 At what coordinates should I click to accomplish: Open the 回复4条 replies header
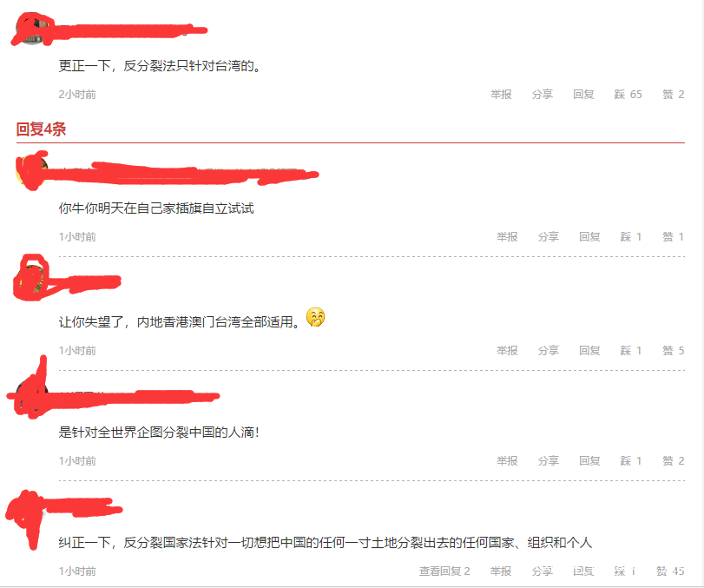click(41, 129)
